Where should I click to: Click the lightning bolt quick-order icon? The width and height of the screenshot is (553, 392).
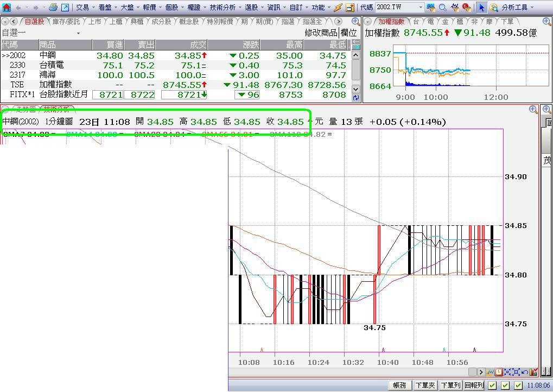click(338, 7)
